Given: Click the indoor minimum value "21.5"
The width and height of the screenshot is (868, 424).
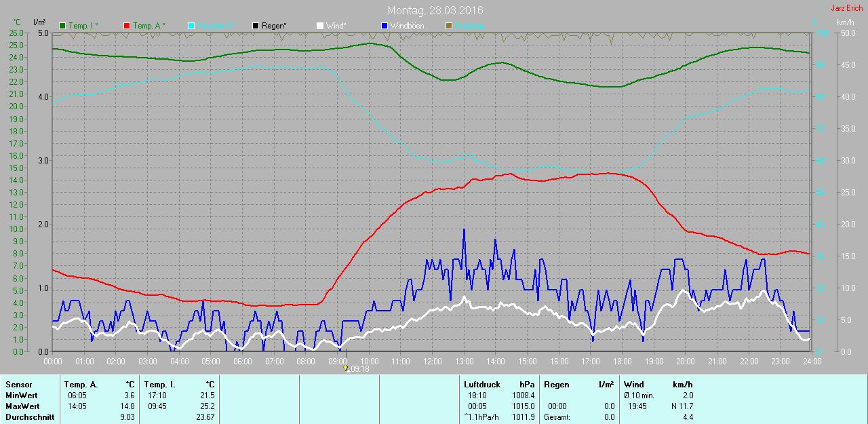Looking at the screenshot, I should click(207, 396).
